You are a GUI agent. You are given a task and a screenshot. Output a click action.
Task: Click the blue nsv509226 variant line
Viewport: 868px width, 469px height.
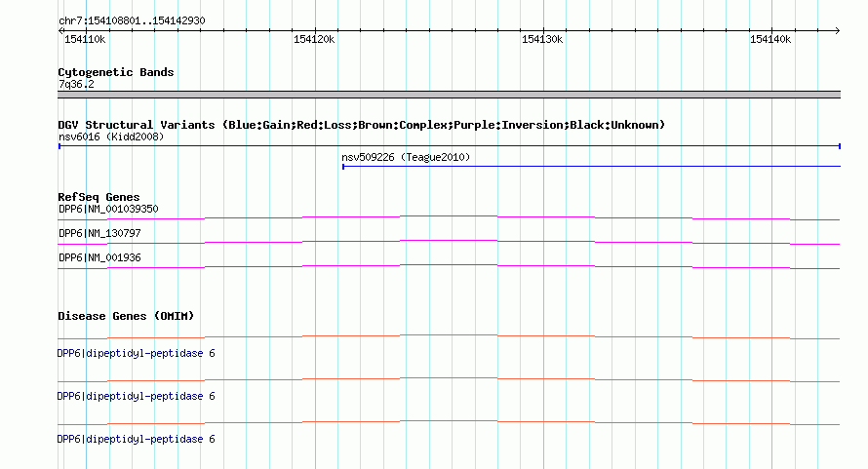coord(591,166)
